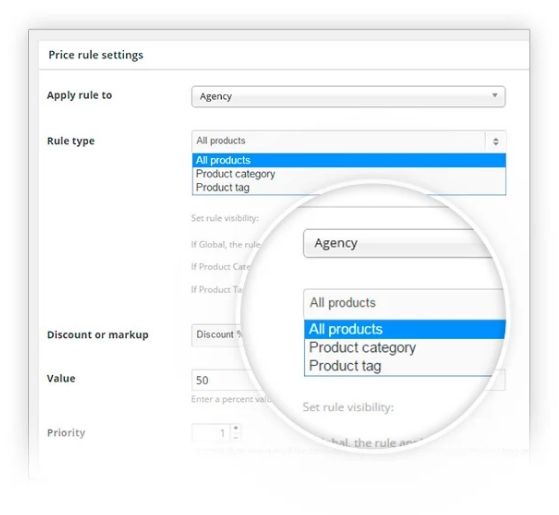Click the magnified All products select field
Screen dimensions: 559x515
coord(404,303)
